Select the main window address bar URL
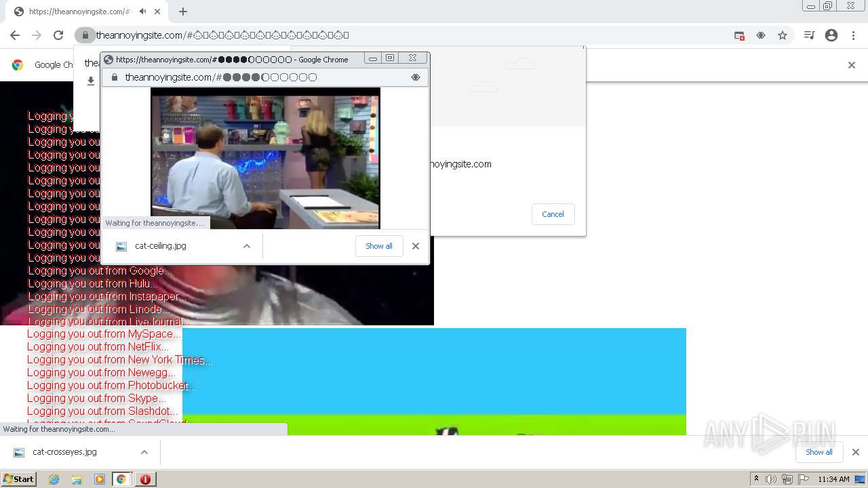Screen dimensions: 868x488 pyautogui.click(x=222, y=35)
